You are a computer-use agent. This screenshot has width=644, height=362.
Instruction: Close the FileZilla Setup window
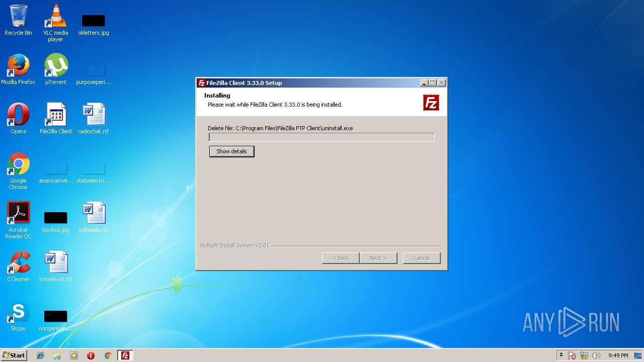(441, 83)
